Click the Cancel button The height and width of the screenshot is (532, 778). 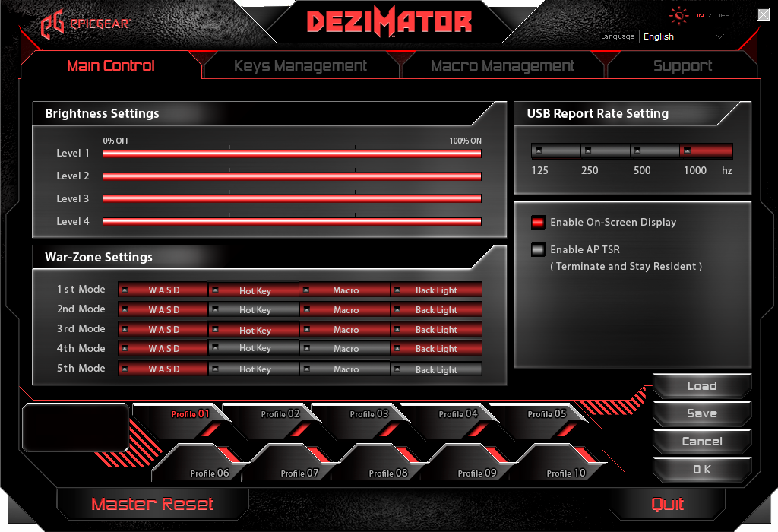(x=702, y=442)
